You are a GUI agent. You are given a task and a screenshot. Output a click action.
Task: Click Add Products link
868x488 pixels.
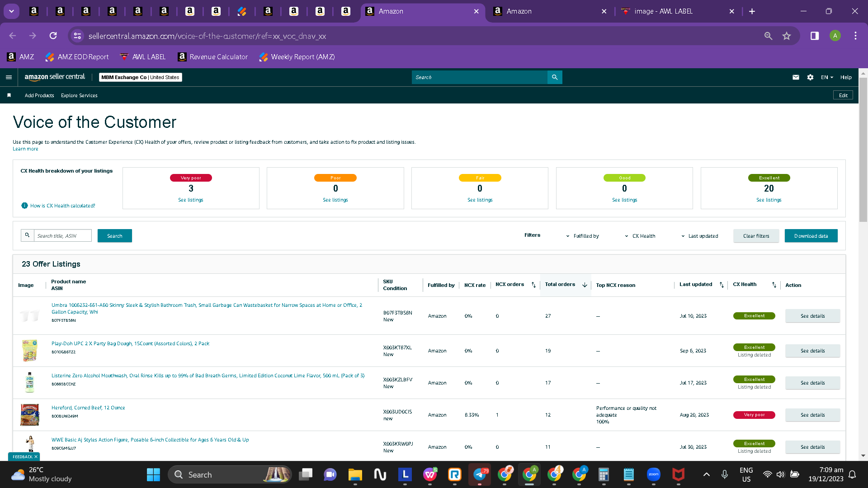39,95
